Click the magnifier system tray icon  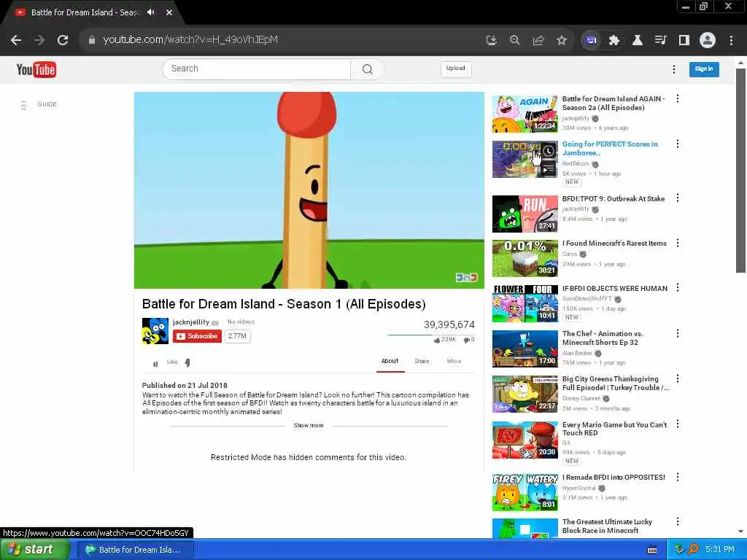[x=693, y=550]
